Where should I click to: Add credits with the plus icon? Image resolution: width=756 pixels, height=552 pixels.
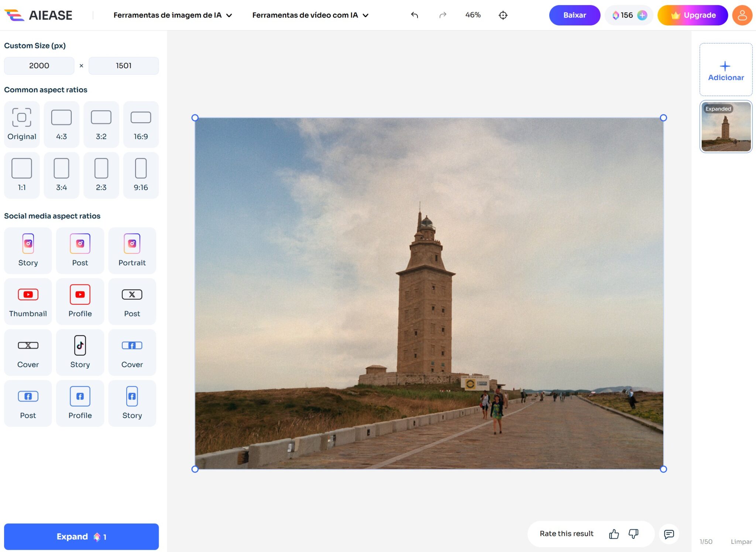tap(642, 15)
